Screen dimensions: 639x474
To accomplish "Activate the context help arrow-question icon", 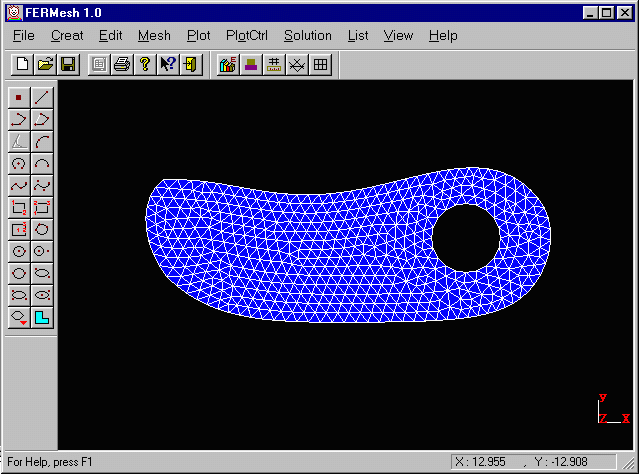I will pyautogui.click(x=168, y=64).
